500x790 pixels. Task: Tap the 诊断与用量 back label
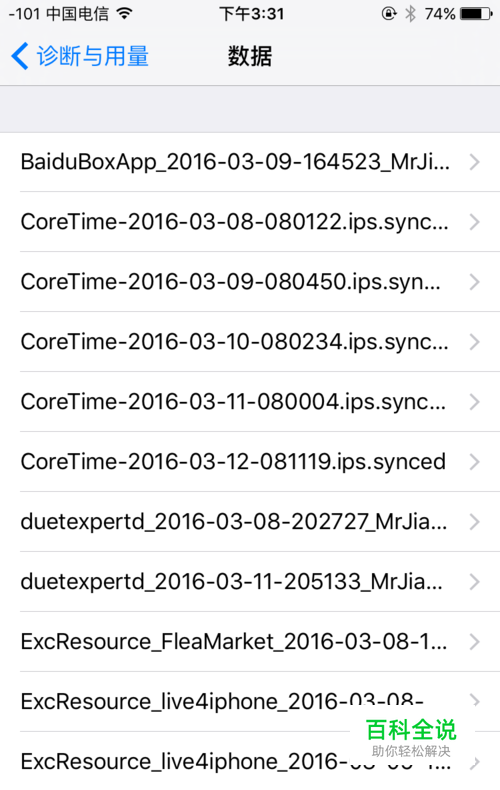pyautogui.click(x=92, y=56)
